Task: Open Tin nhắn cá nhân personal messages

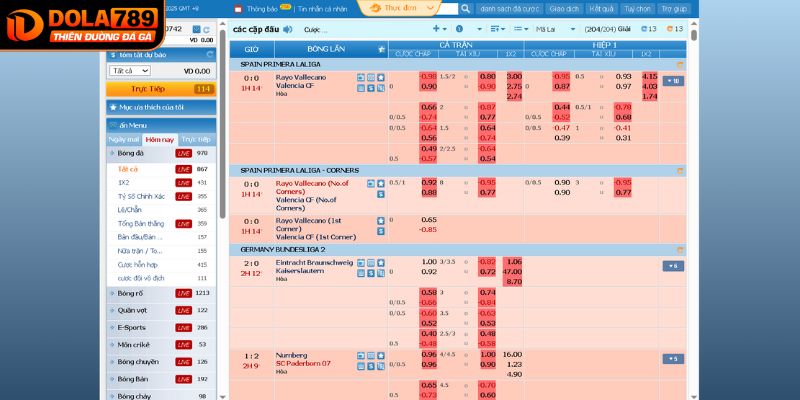Action: pyautogui.click(x=322, y=9)
